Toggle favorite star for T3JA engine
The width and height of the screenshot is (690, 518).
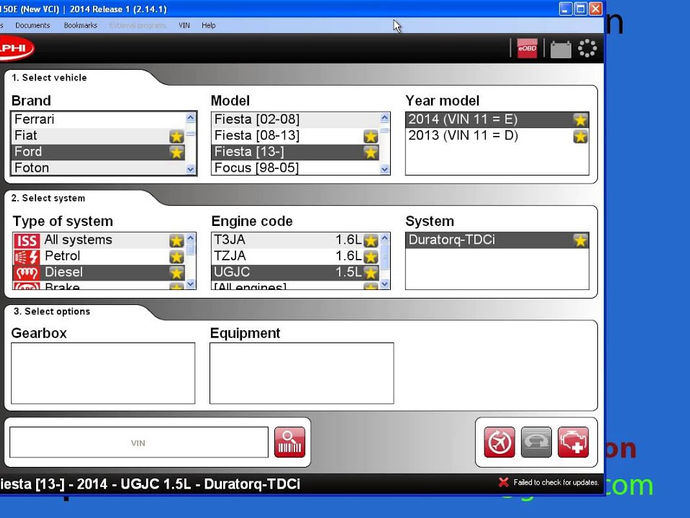pos(371,241)
